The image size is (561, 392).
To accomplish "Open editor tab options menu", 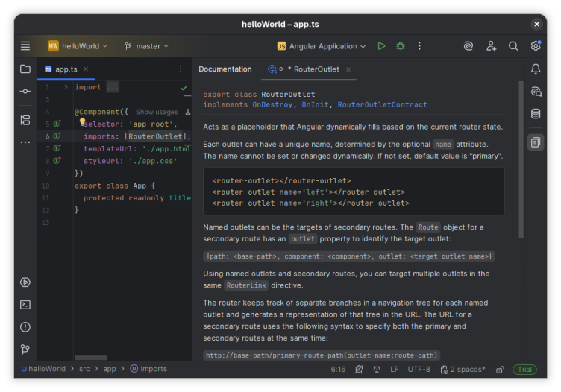I will coord(181,69).
